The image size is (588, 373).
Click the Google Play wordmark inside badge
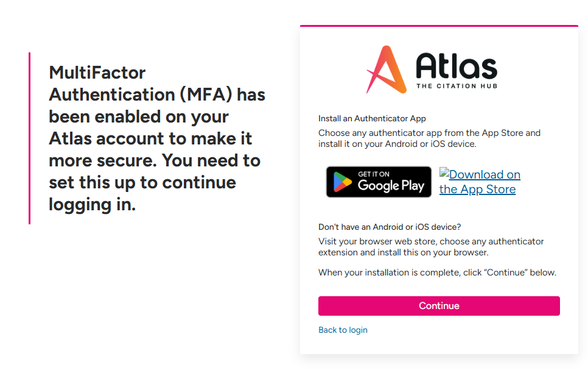point(391,185)
